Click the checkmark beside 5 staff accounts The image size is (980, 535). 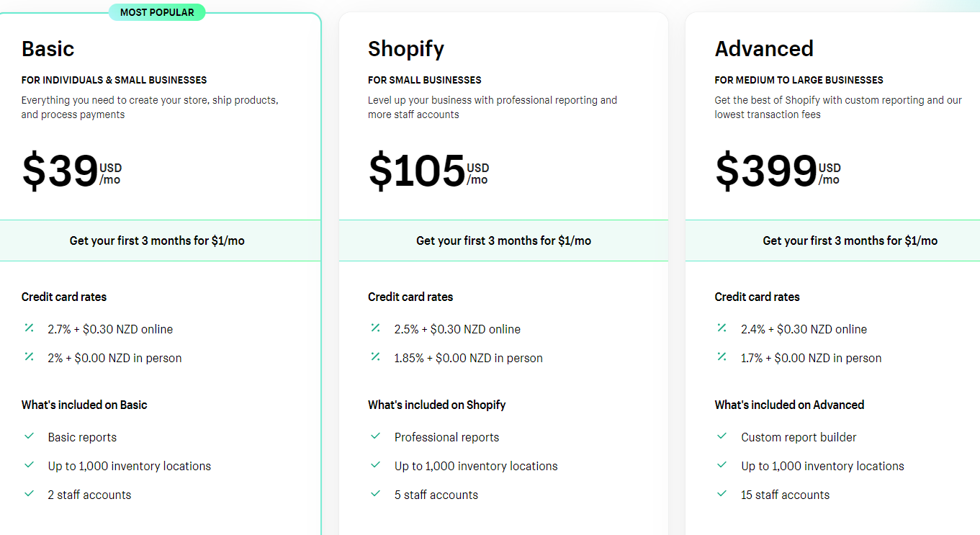(375, 494)
